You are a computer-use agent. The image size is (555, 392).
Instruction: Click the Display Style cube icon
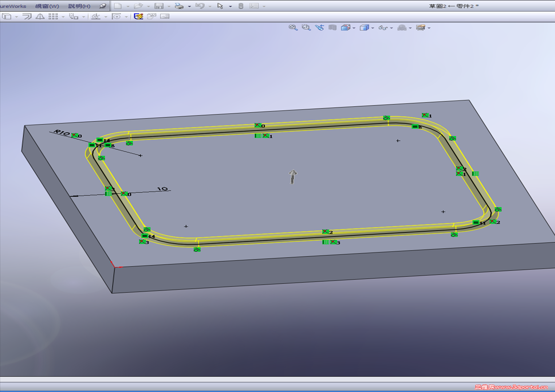click(364, 28)
